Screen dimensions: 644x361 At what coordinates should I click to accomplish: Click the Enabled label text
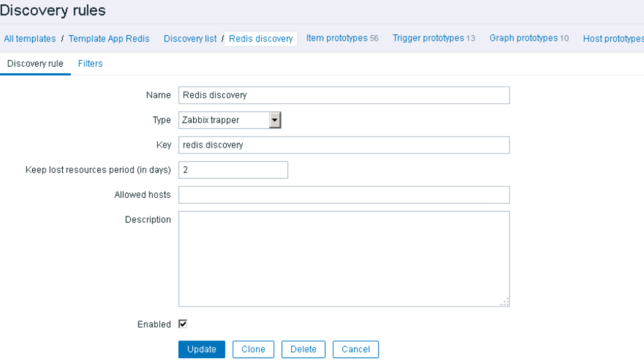pos(154,325)
